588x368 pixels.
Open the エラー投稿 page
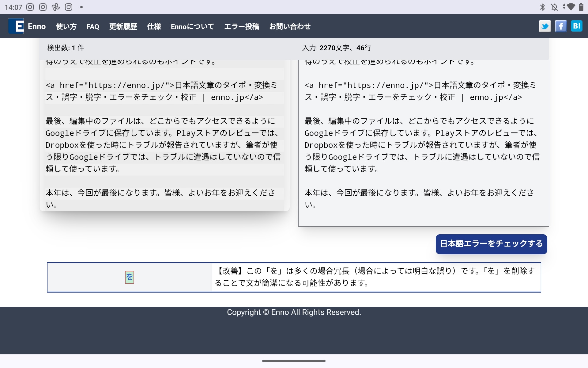click(x=242, y=26)
